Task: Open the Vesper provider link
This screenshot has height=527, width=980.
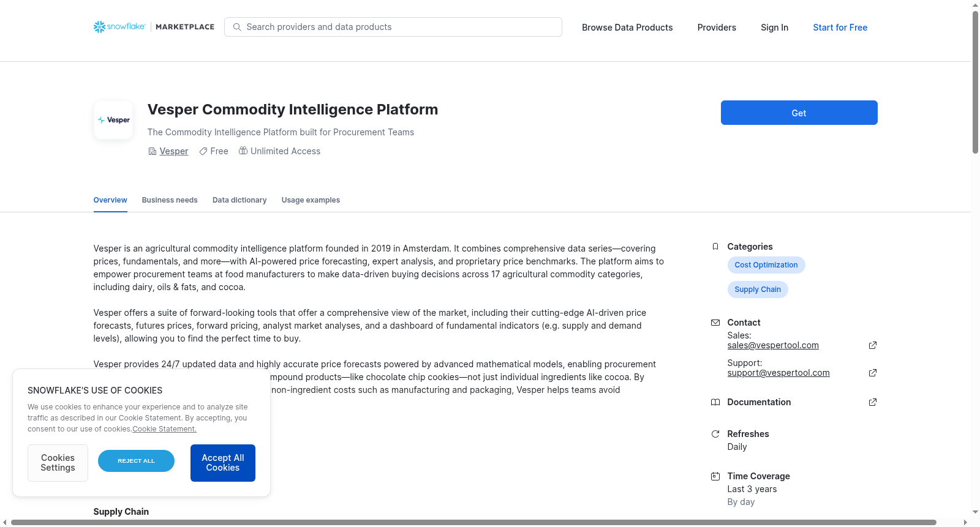Action: coord(174,151)
